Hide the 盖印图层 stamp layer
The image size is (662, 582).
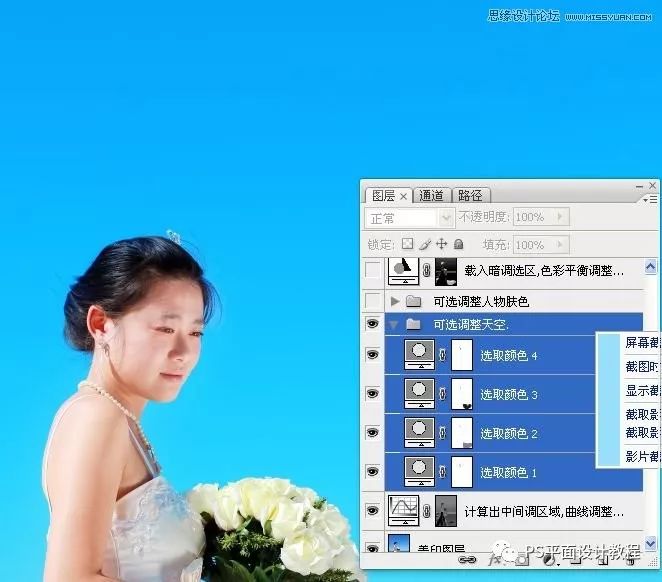[372, 548]
